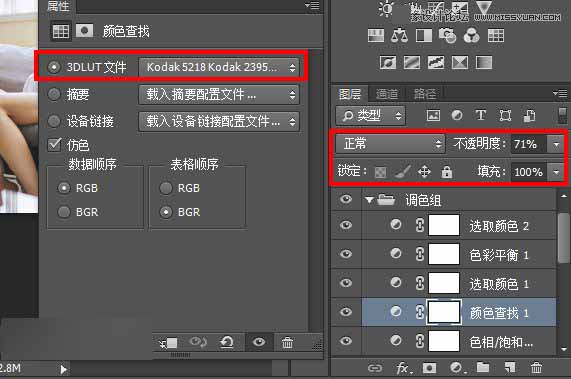Filter layers by pixel layers icon
Screen dimensions: 571x379
433,116
